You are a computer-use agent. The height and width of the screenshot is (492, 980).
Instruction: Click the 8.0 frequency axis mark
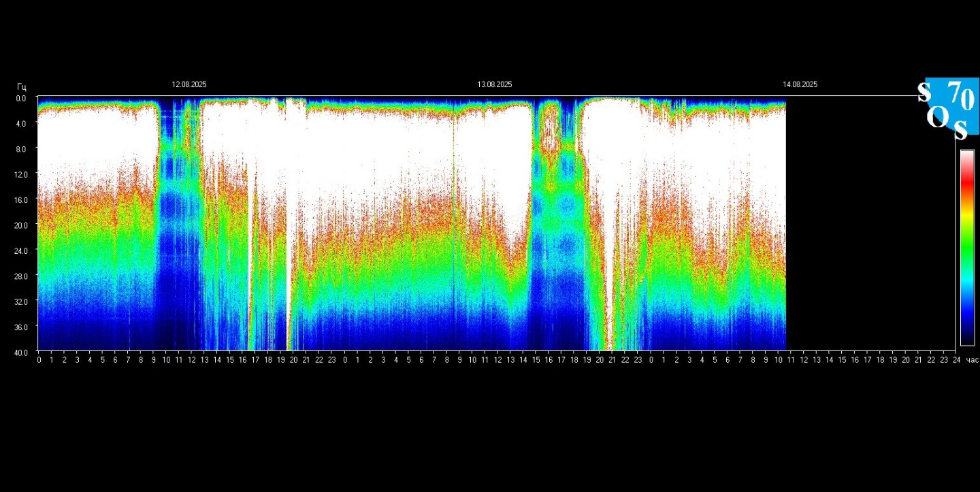click(21, 149)
